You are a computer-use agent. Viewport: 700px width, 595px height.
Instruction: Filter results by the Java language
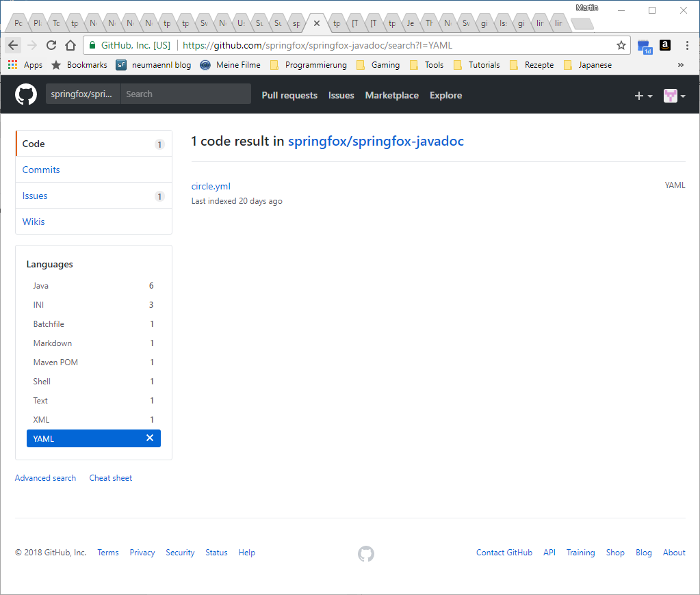[41, 285]
